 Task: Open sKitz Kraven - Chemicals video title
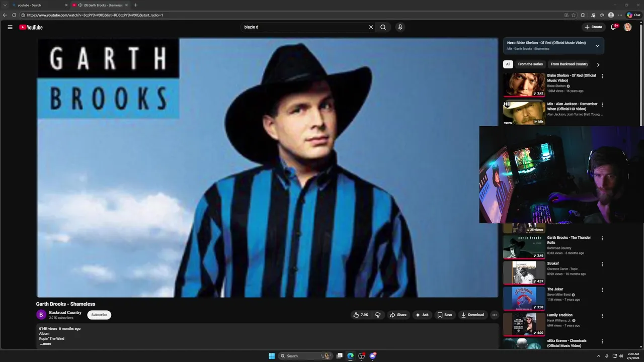tap(567, 343)
